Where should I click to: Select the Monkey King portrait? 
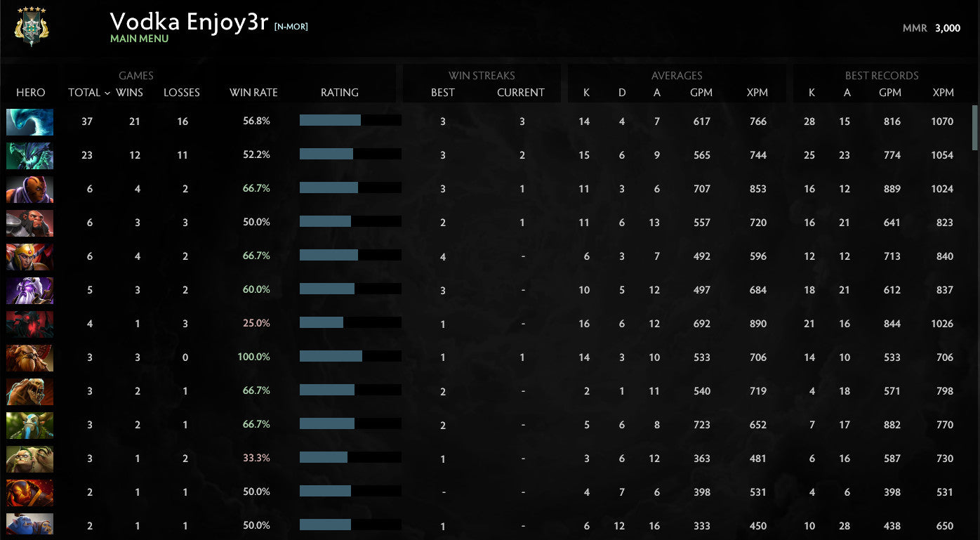(29, 223)
